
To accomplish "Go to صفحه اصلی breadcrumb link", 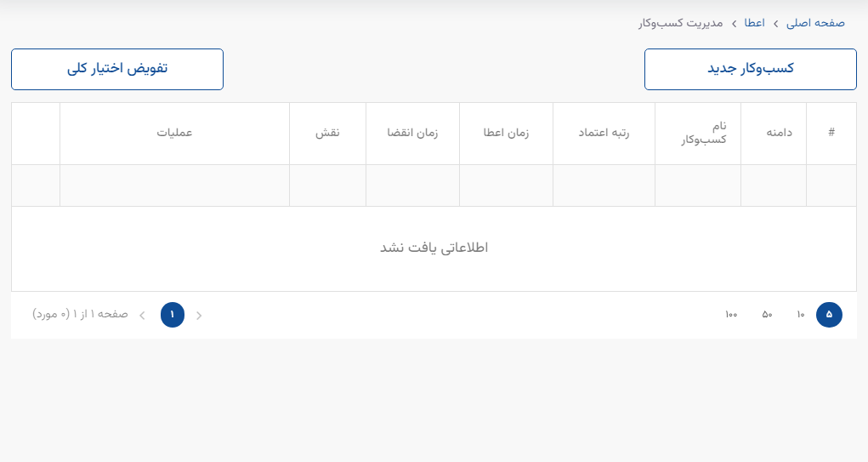I will (x=815, y=23).
